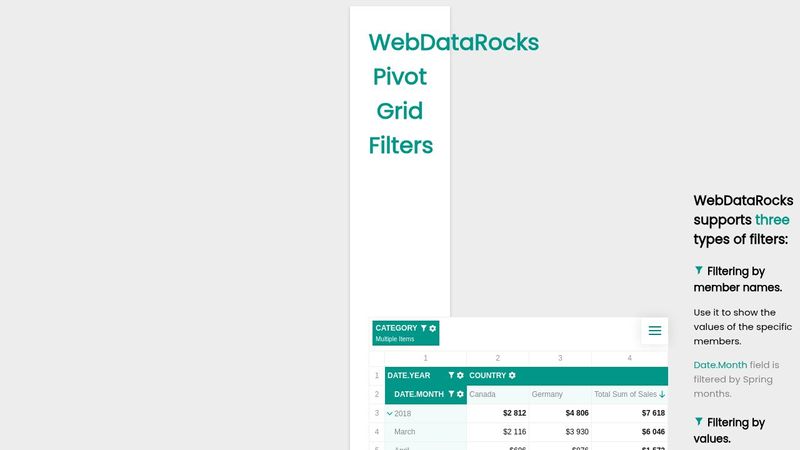The height and width of the screenshot is (450, 800).
Task: Click the $7 618 total cell
Action: [x=630, y=413]
